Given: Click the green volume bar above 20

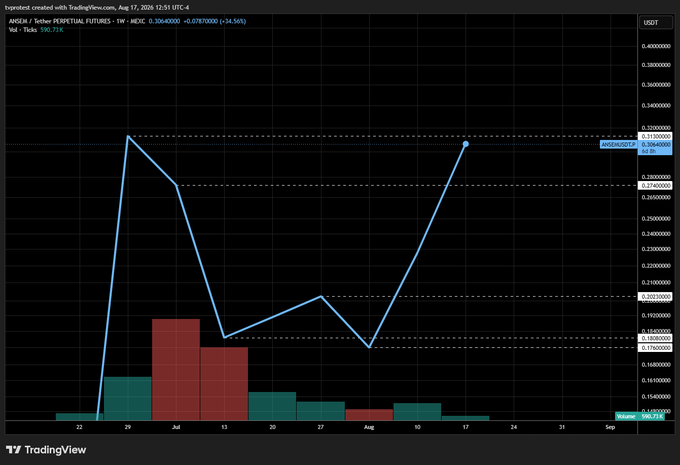Looking at the screenshot, I should (272, 406).
